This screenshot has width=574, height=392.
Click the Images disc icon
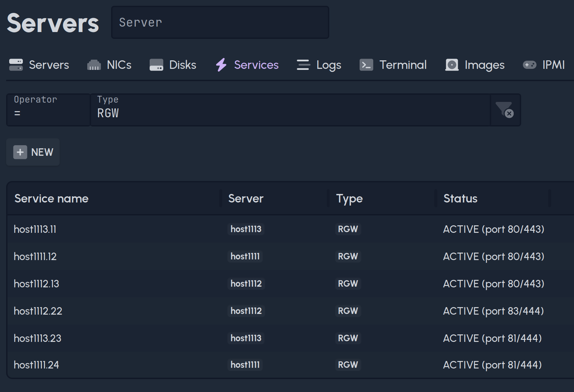coord(452,65)
